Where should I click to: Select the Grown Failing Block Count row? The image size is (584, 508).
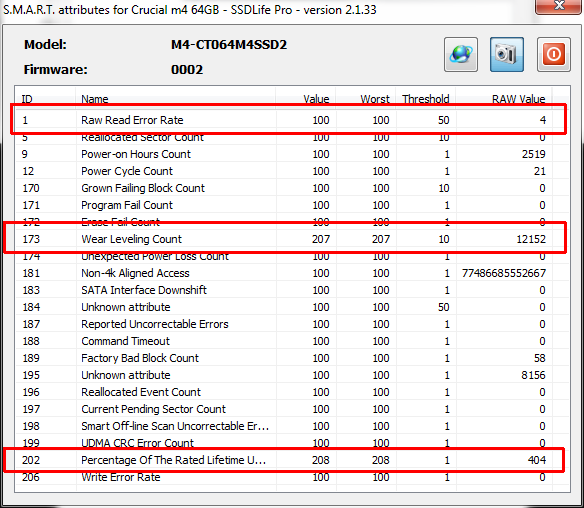coord(292,188)
